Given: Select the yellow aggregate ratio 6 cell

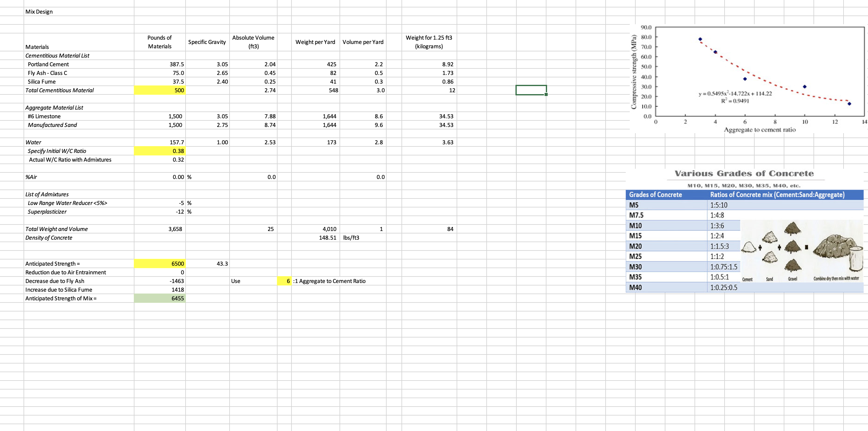Looking at the screenshot, I should [284, 281].
